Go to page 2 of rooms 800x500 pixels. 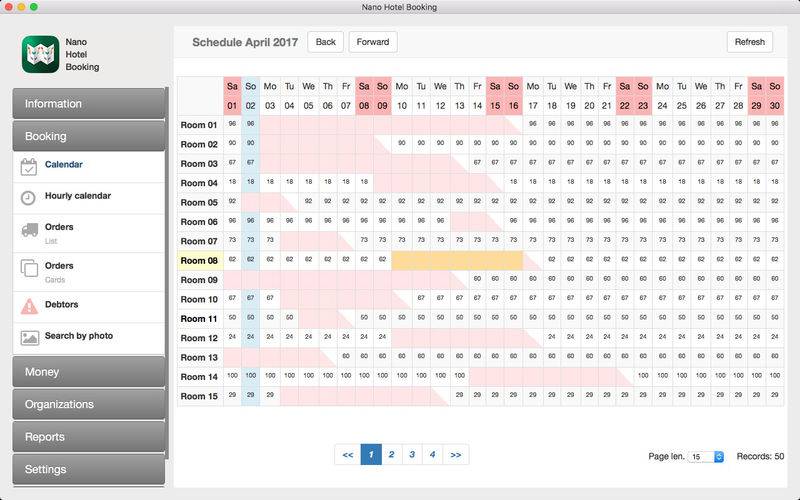click(391, 455)
